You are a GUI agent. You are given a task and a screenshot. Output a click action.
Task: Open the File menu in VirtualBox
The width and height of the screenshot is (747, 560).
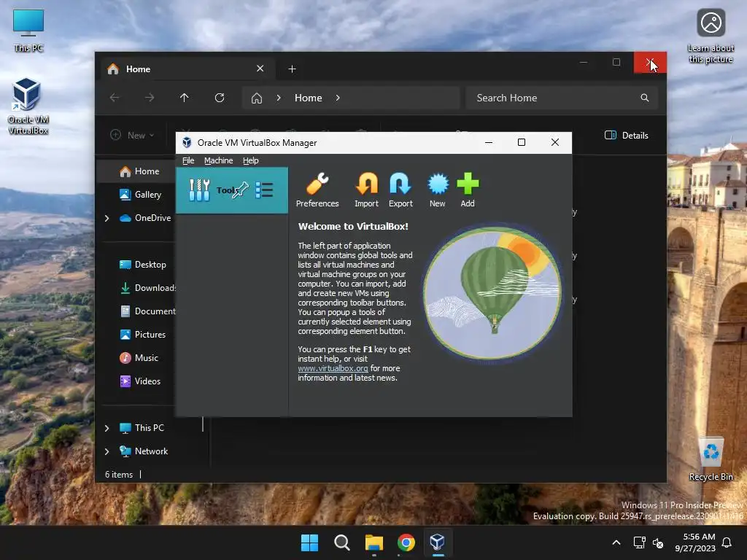point(188,160)
